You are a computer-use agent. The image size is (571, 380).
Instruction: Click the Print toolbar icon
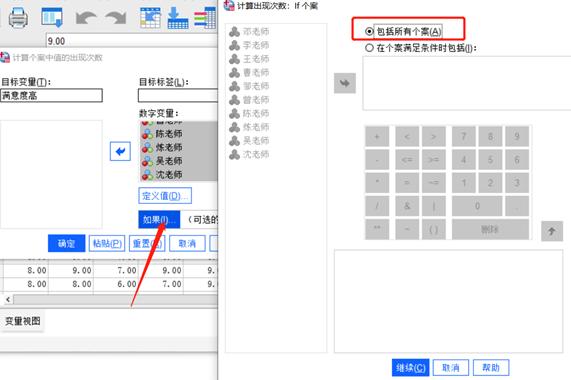18,17
